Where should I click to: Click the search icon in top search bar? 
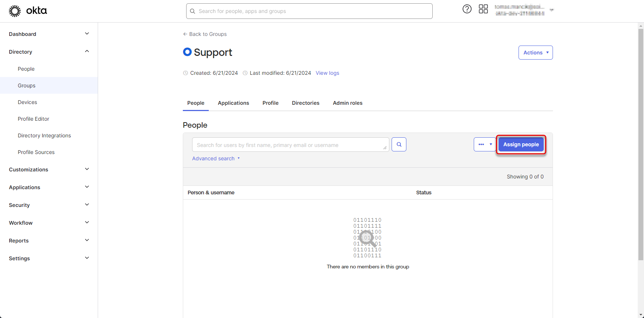[x=192, y=11]
